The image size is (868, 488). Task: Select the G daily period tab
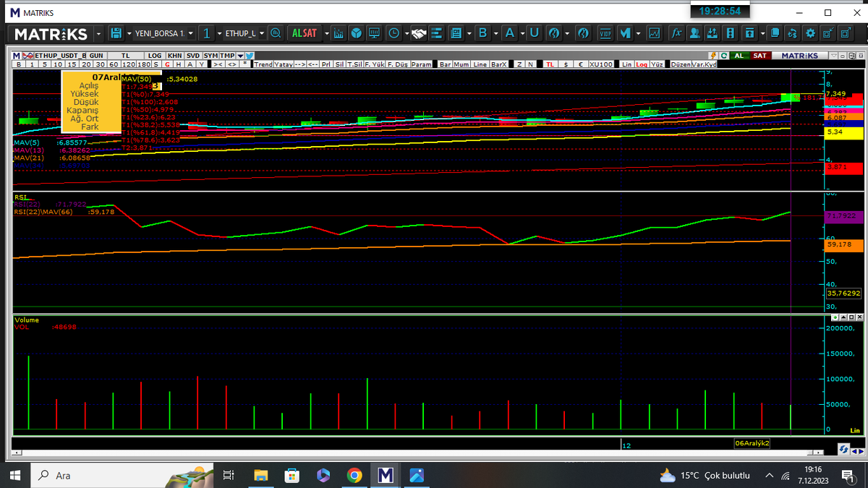pos(167,64)
